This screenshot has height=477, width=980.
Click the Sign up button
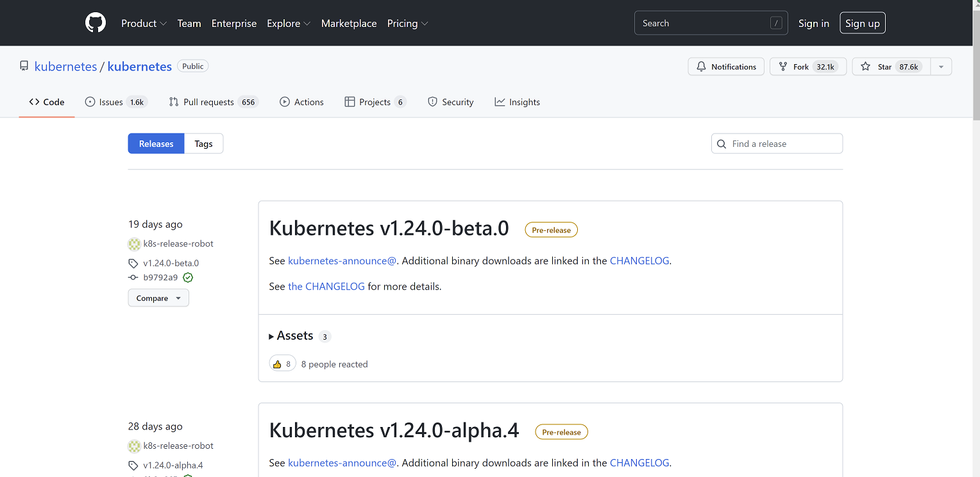click(x=862, y=23)
